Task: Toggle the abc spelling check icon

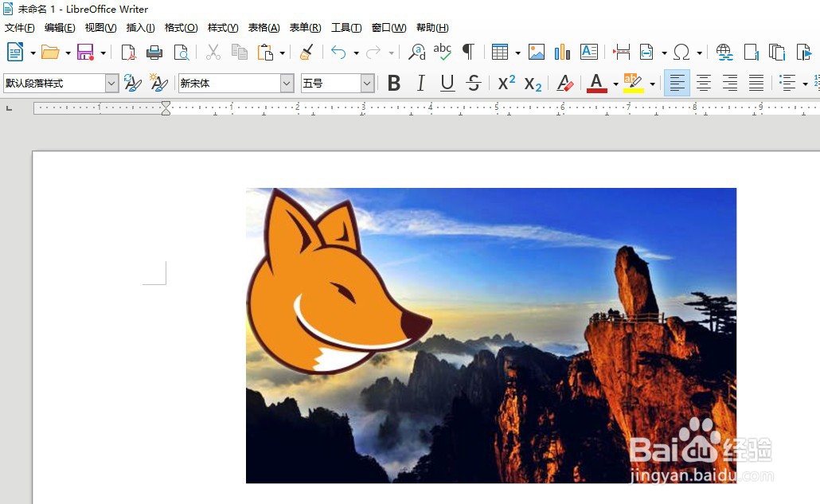Action: coord(443,52)
